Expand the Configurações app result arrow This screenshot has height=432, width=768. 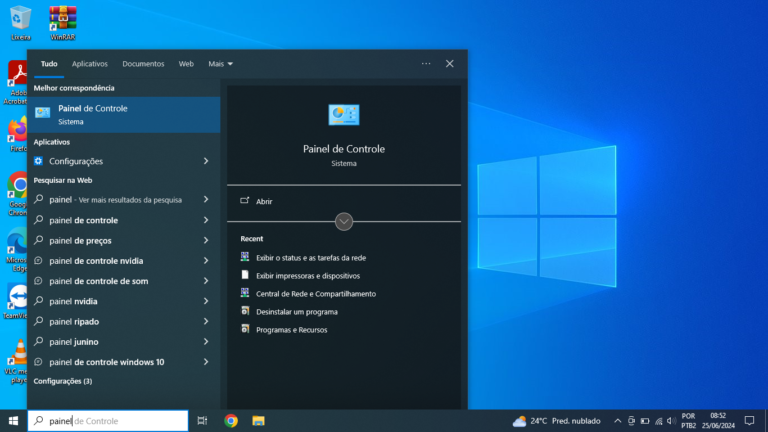pos(206,161)
